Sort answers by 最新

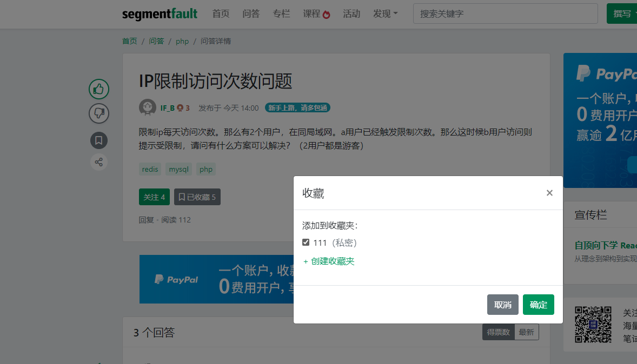[x=527, y=332]
